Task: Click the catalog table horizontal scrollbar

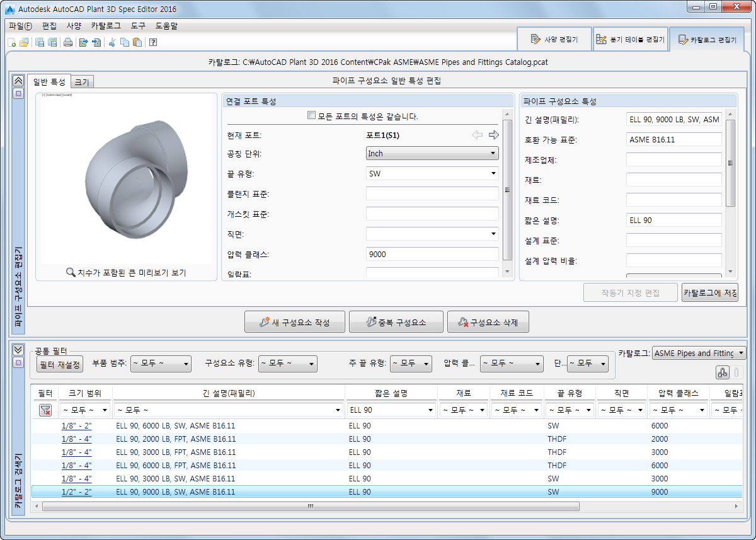Action: click(310, 506)
